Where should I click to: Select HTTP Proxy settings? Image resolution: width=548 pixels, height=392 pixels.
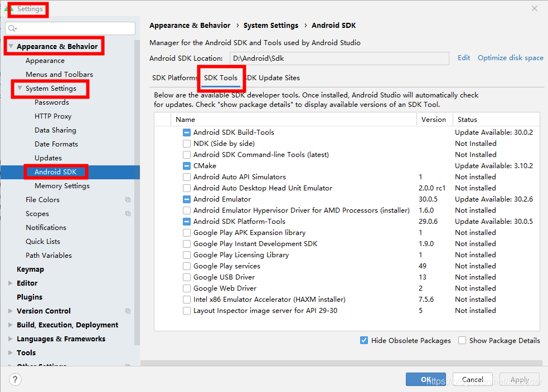pos(53,116)
